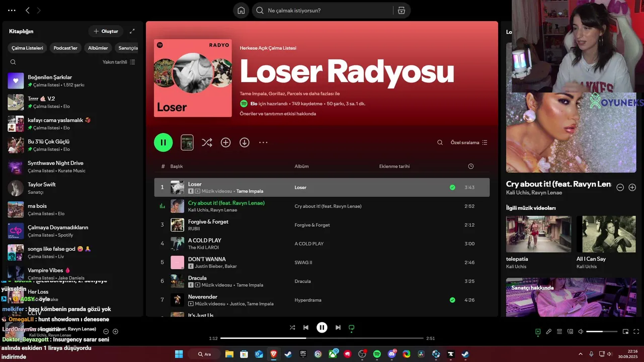The image size is (644, 362).
Task: Toggle shuffle in the bottom player bar
Action: 292,327
